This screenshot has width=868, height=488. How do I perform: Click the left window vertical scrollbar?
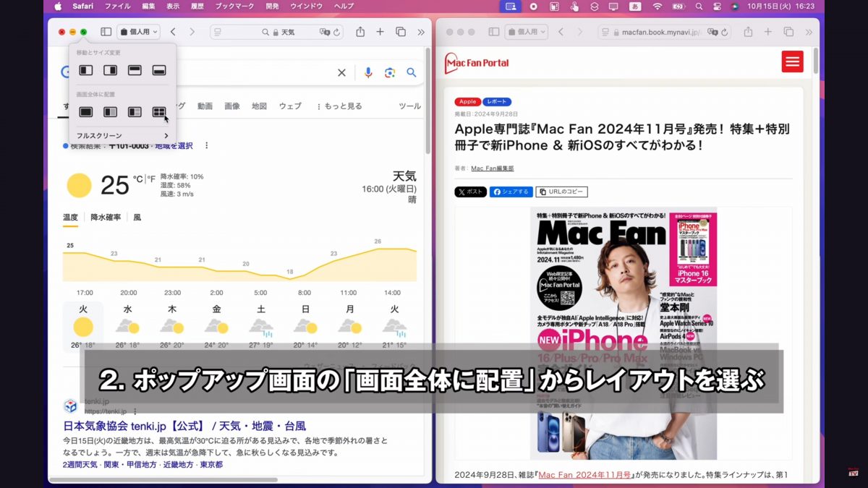(x=428, y=101)
